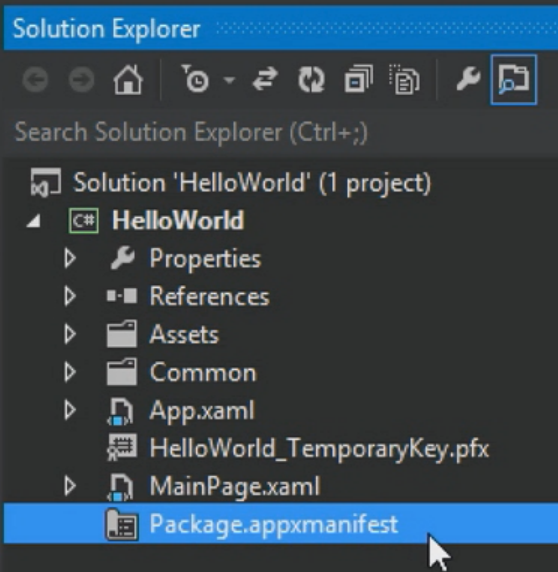Expand the Properties folder
This screenshot has width=558, height=572.
tap(70, 258)
